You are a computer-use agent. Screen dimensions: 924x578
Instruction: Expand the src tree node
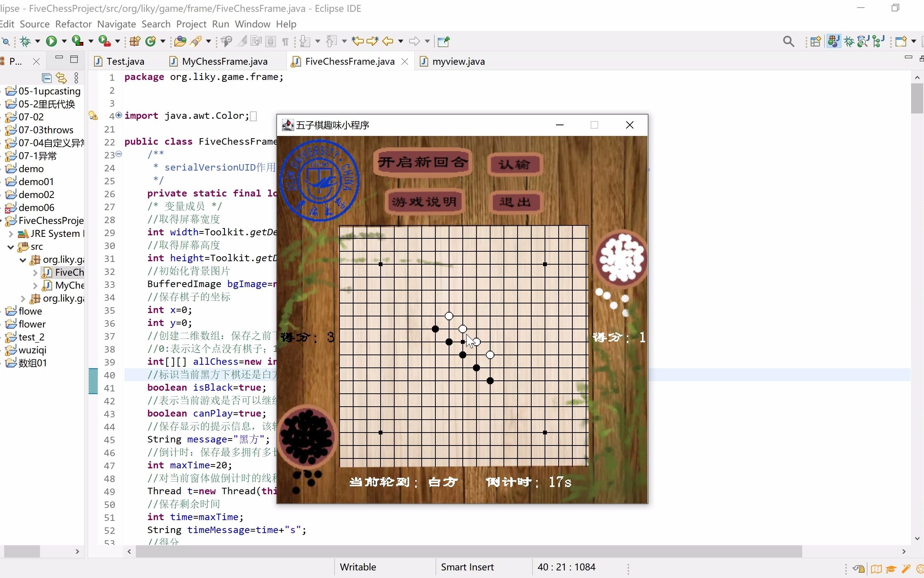(12, 246)
